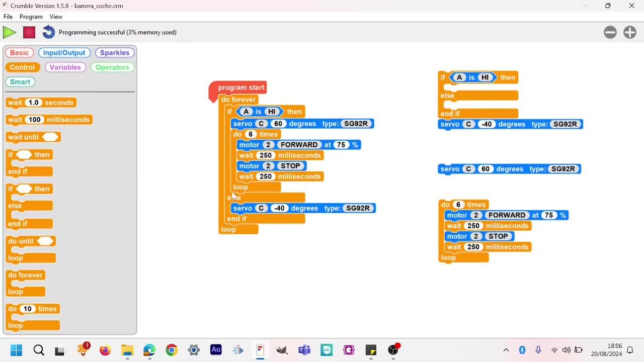644x362 pixels.
Task: Edit the -40 degrees value in the main program
Action: coord(279,208)
